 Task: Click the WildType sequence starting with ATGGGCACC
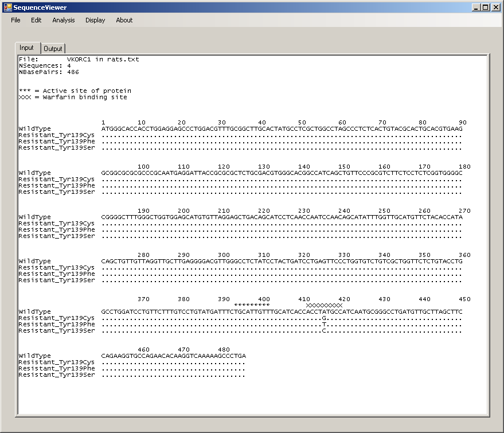coord(282,129)
